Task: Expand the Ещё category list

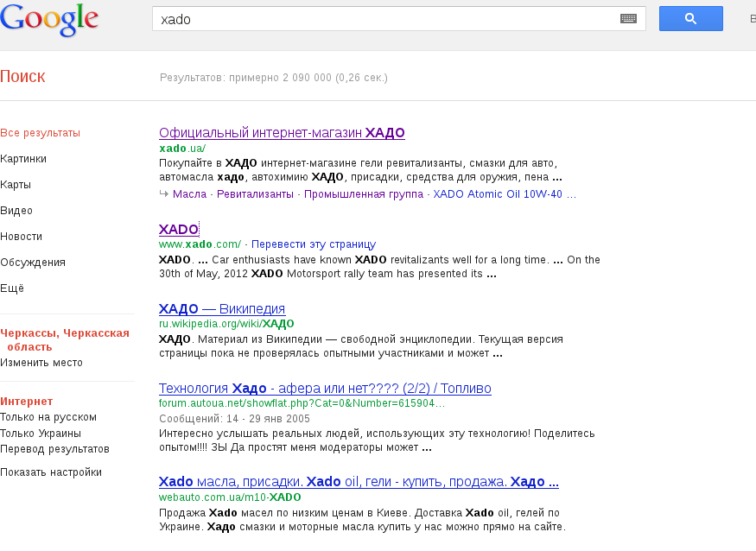Action: click(12, 288)
